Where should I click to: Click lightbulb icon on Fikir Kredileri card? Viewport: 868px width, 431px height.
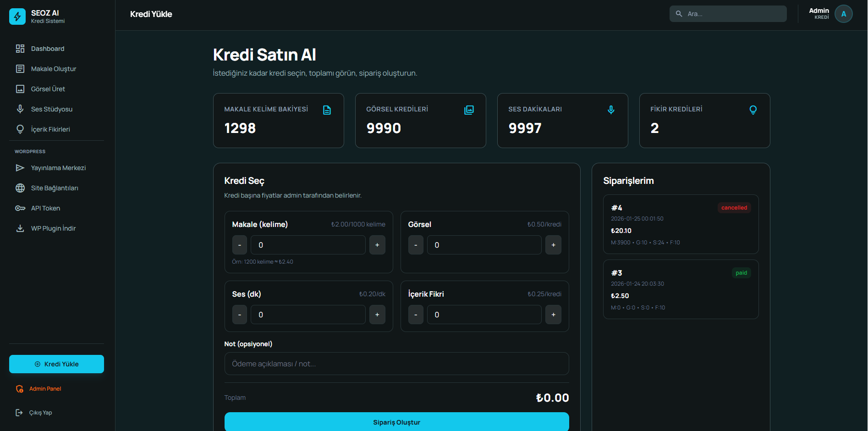(753, 110)
